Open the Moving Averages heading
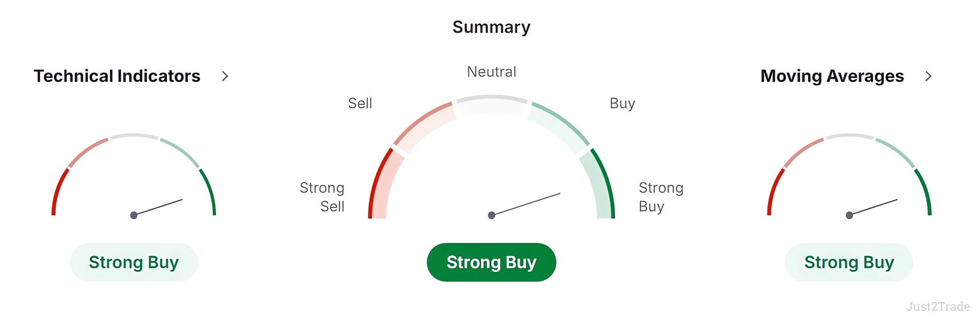The image size is (980, 321). click(x=832, y=76)
